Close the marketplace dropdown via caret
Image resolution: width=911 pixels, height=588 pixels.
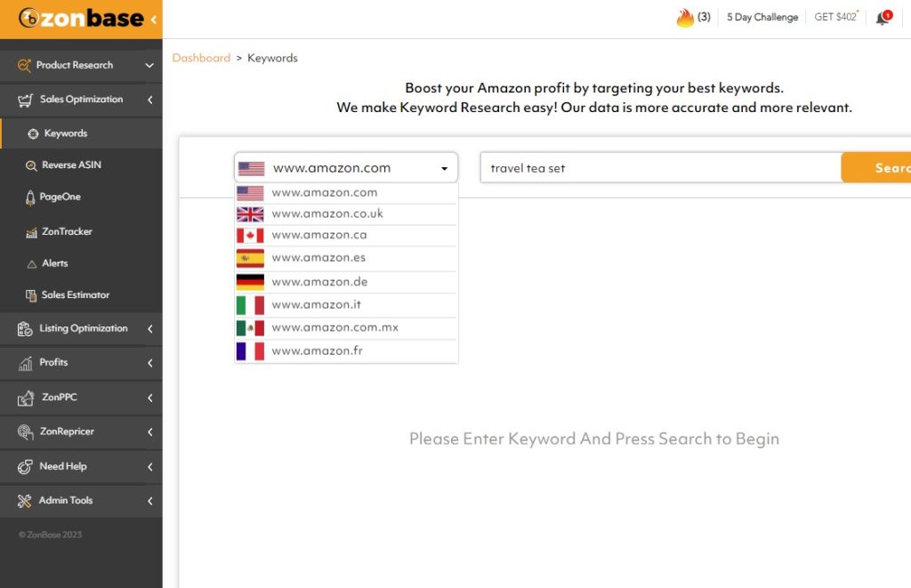pyautogui.click(x=444, y=168)
